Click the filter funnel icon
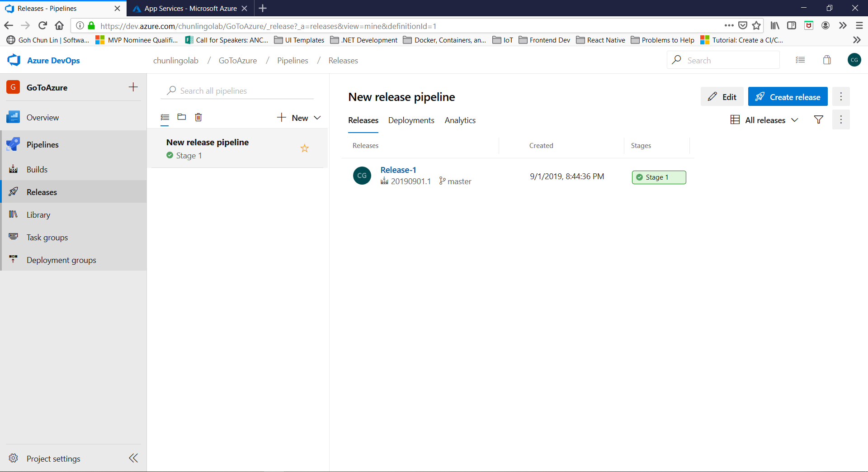 (818, 120)
